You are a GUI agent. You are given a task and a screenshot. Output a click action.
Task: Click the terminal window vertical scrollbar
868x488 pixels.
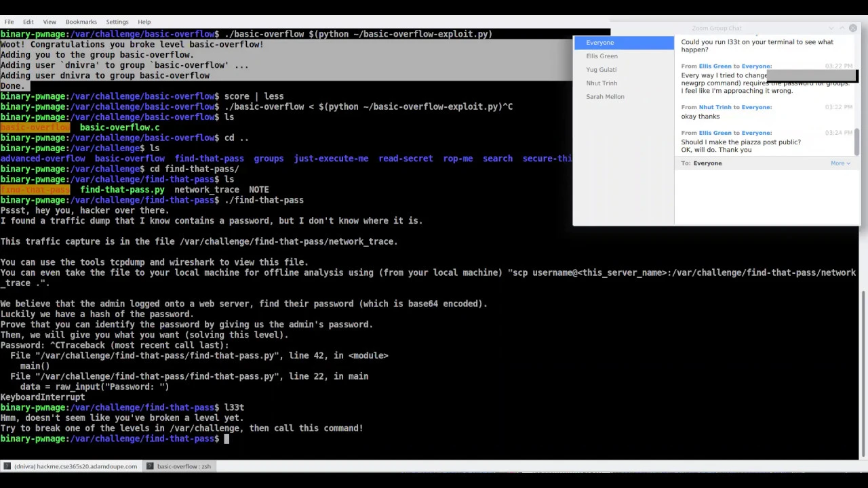point(864,373)
